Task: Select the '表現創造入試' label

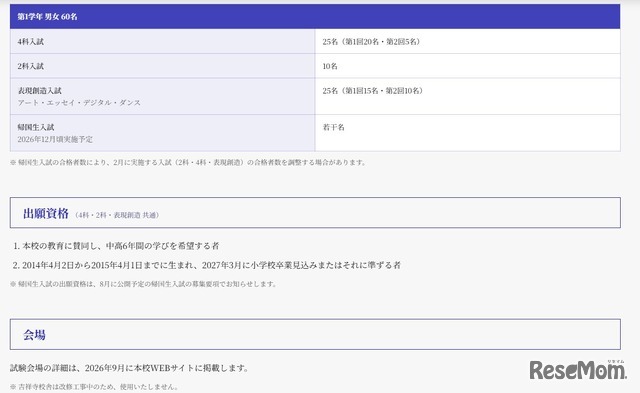Action: (x=40, y=91)
